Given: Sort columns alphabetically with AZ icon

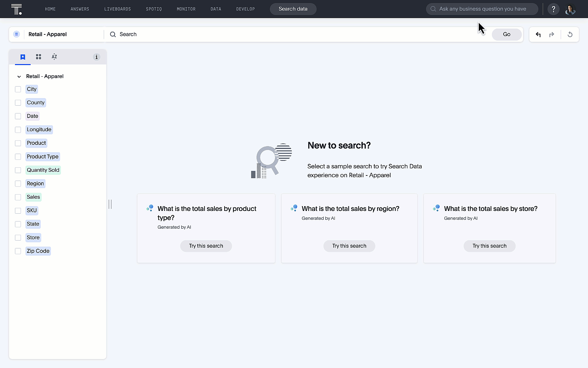Looking at the screenshot, I should (x=54, y=57).
